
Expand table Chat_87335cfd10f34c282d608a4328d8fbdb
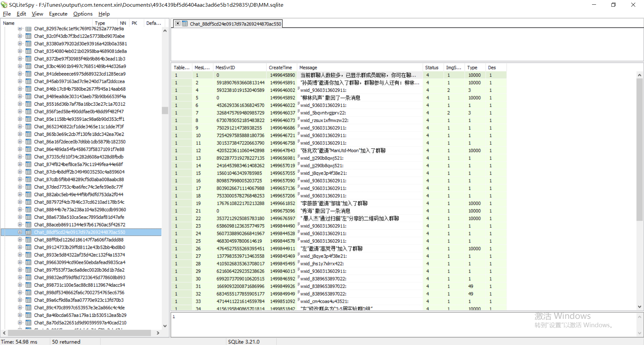[20, 157]
